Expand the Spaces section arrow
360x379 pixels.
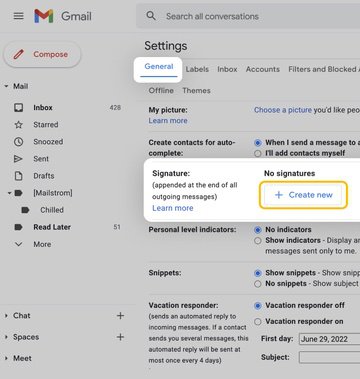(6, 337)
